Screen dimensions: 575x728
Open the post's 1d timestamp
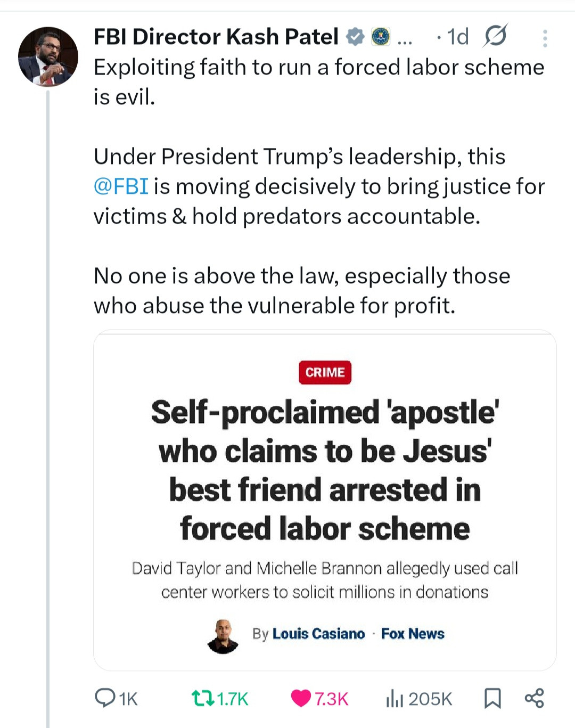[x=457, y=37]
